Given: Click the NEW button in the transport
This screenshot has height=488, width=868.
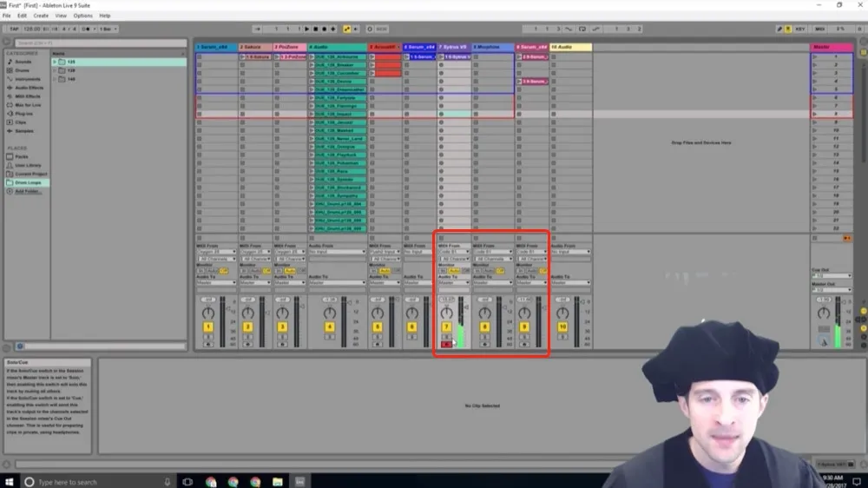Looking at the screenshot, I should 381,29.
